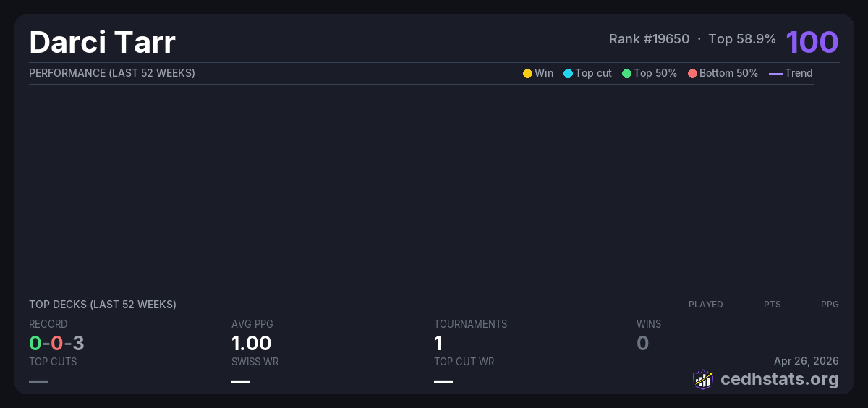
Task: Click the cyan Top cut legend dot
Action: click(568, 74)
